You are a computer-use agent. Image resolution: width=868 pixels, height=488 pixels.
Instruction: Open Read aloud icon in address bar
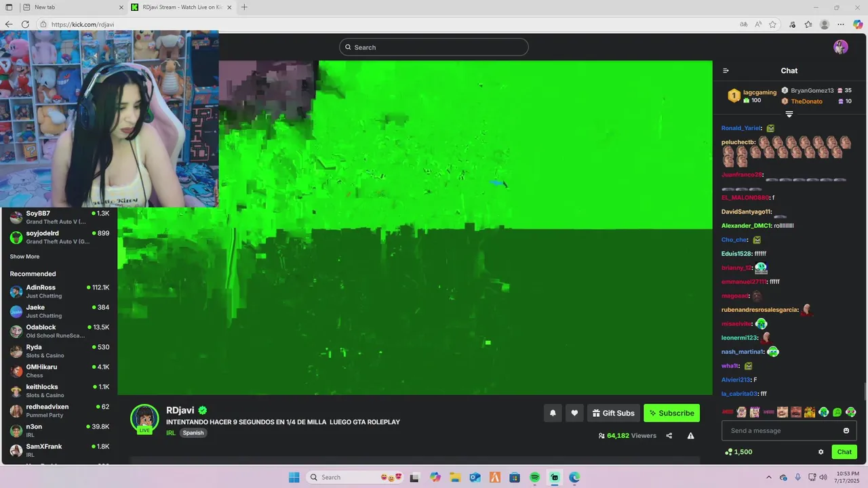click(x=758, y=24)
